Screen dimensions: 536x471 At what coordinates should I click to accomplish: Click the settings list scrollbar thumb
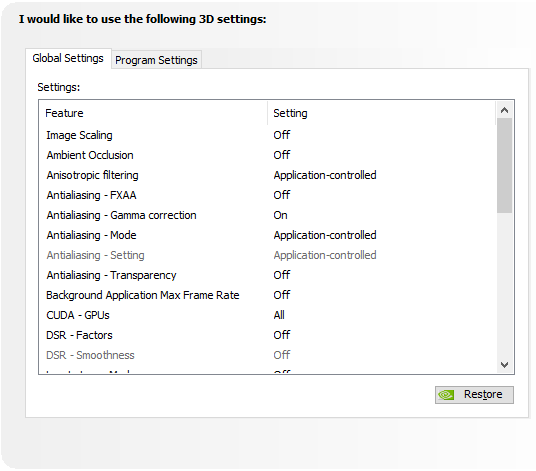[x=504, y=165]
